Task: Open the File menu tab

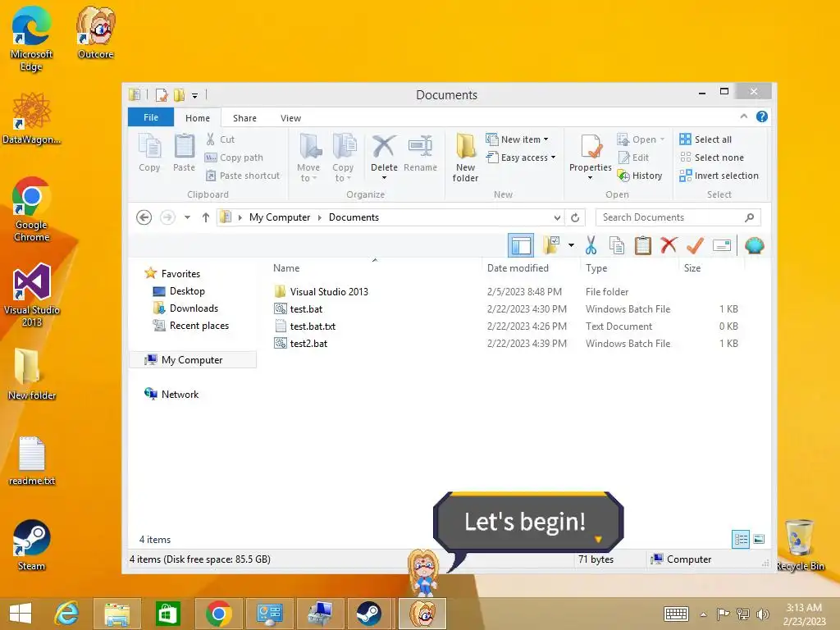Action: pos(151,117)
